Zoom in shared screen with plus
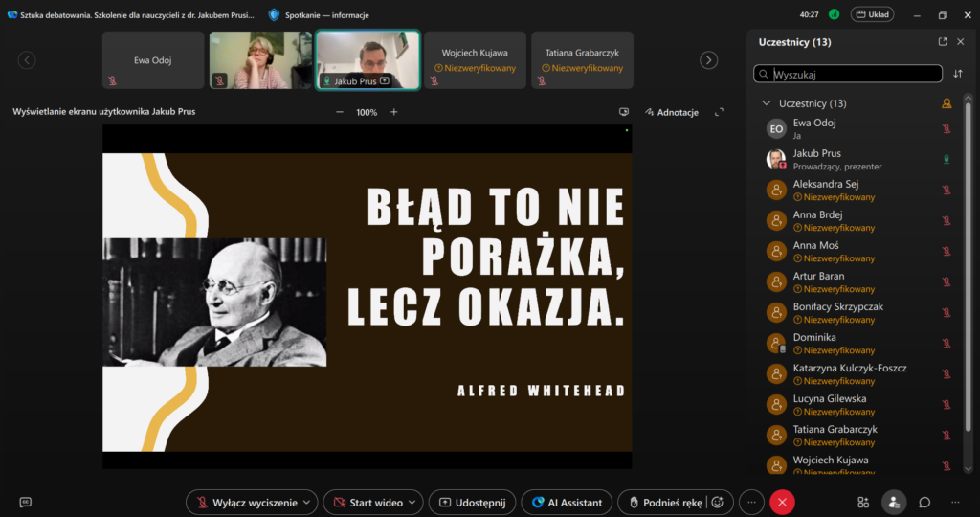The width and height of the screenshot is (980, 517). (393, 112)
